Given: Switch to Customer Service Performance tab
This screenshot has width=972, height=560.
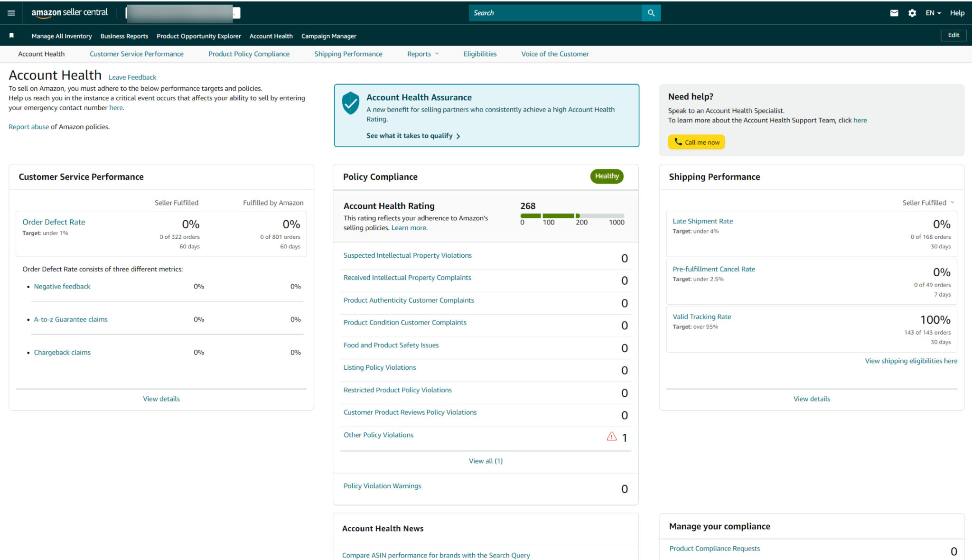Looking at the screenshot, I should pyautogui.click(x=137, y=54).
